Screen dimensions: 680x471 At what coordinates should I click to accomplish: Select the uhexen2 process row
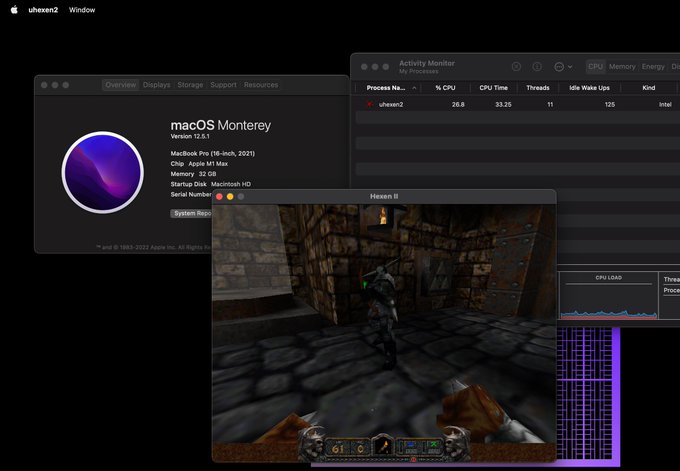tap(518, 105)
